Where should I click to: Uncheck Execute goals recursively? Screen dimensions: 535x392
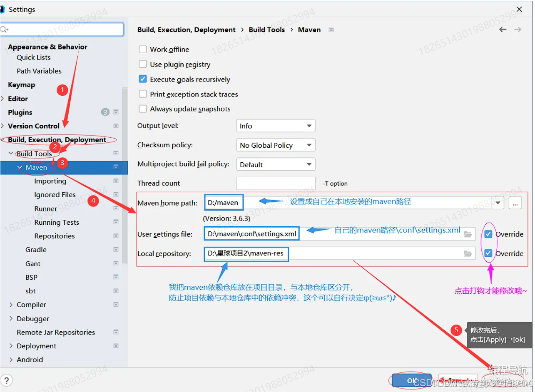coord(143,79)
